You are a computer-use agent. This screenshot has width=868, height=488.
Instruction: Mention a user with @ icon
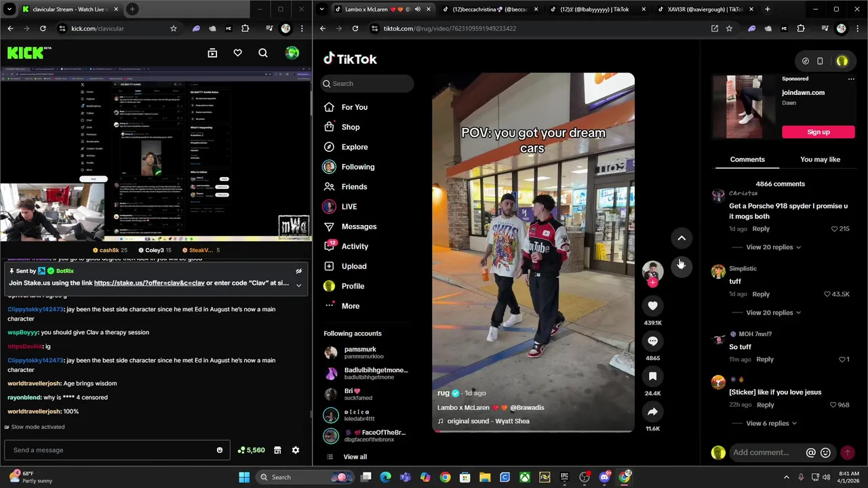[x=810, y=453]
